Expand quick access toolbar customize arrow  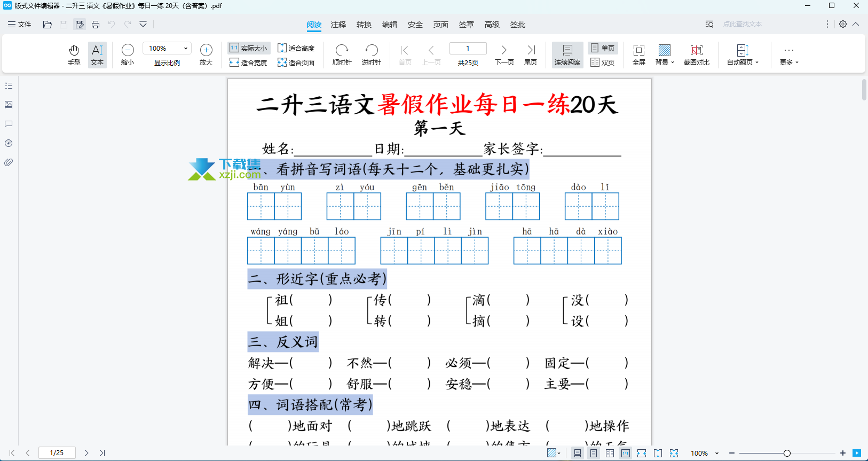[x=143, y=24]
